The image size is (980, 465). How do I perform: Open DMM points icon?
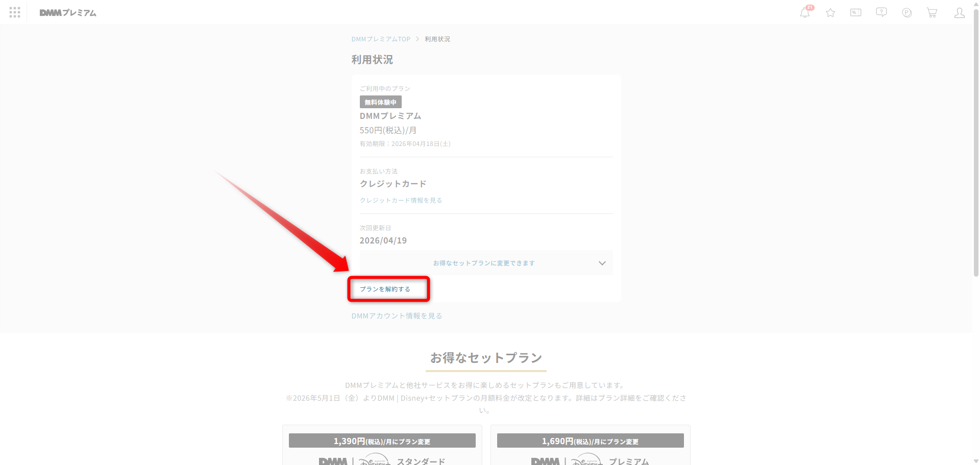coord(907,13)
